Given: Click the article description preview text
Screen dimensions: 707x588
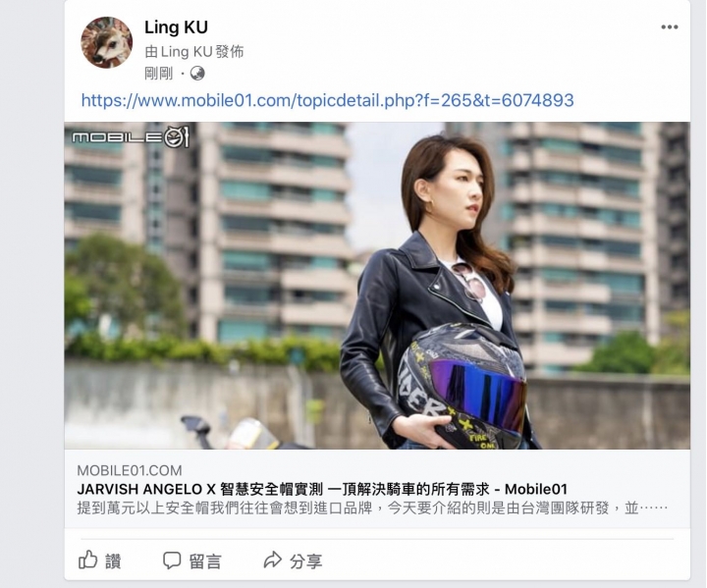Looking at the screenshot, I should click(372, 508).
